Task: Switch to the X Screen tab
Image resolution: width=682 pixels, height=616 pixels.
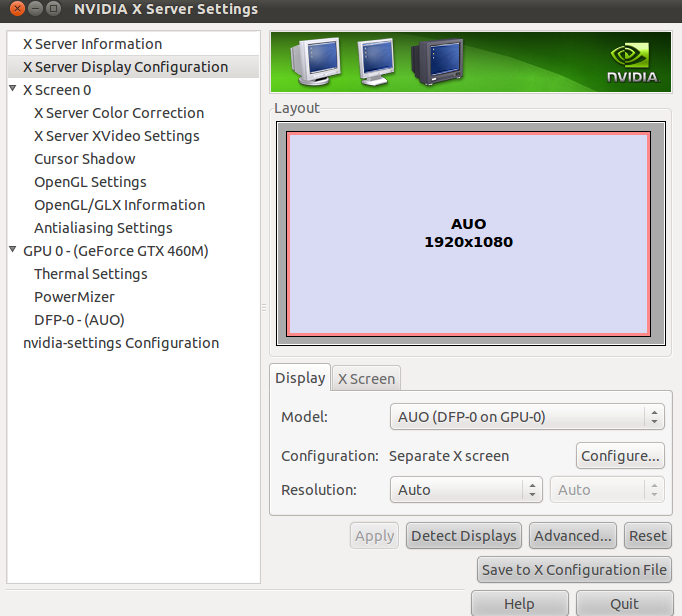Action: pos(367,378)
